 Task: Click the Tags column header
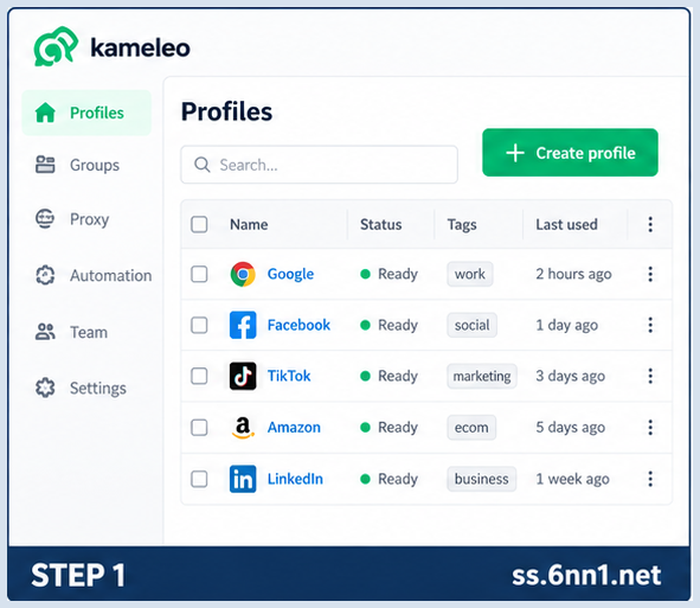(x=462, y=225)
